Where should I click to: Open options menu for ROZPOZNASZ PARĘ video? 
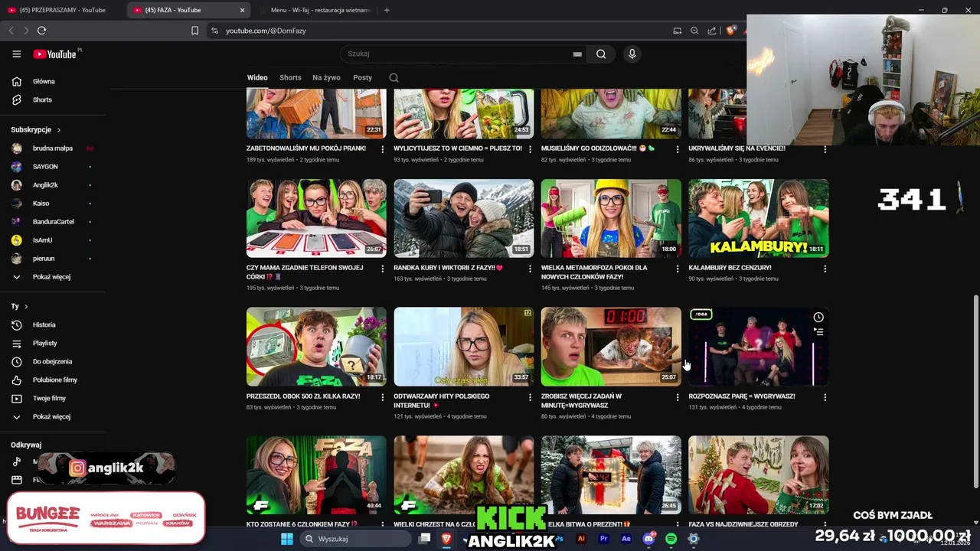click(825, 397)
